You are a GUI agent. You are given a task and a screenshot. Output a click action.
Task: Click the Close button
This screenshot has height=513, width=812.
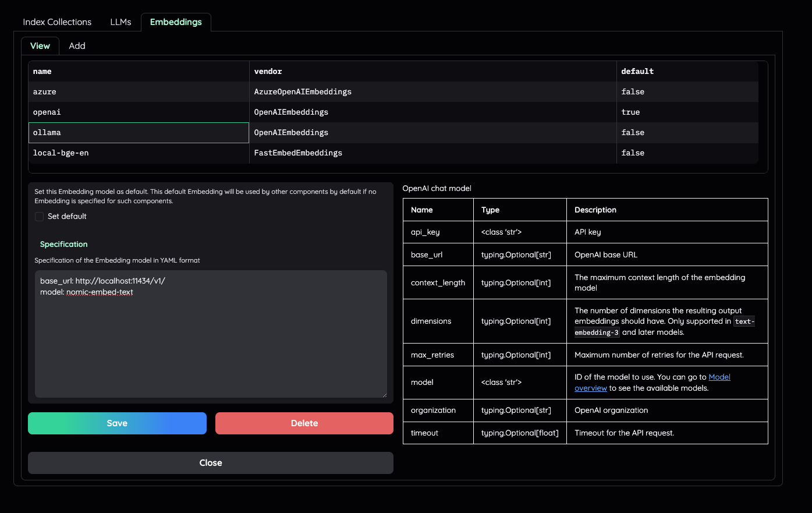(210, 463)
